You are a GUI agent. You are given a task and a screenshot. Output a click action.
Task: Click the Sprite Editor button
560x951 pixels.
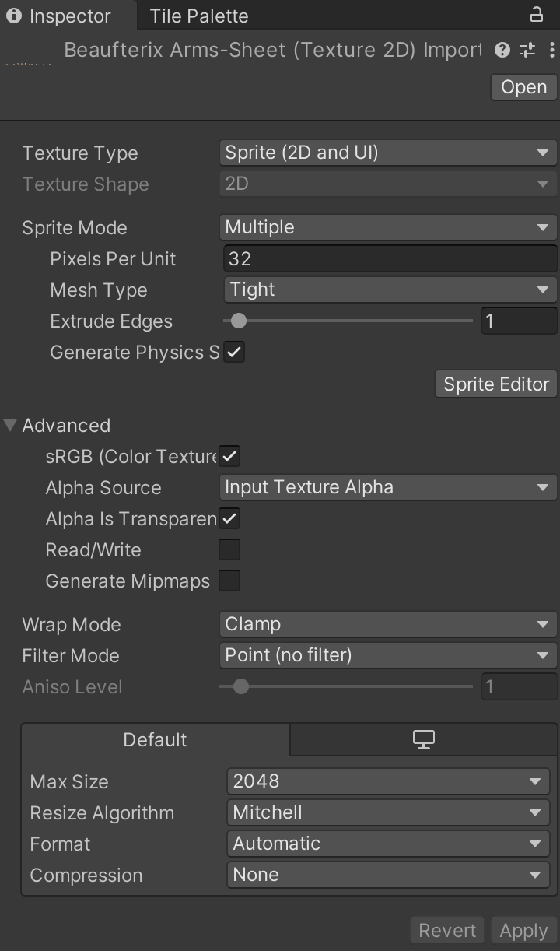coord(495,384)
